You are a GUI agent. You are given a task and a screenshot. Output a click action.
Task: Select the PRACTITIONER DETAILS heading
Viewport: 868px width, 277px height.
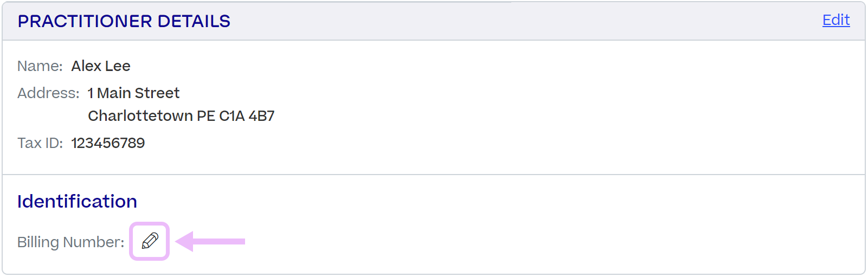(124, 21)
